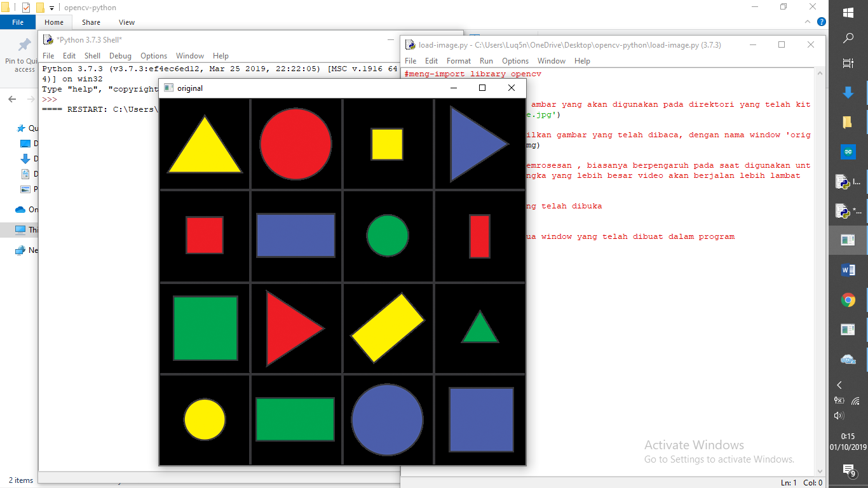This screenshot has height=488, width=868.
Task: Click the Pin to Quick access icon
Action: [x=24, y=45]
